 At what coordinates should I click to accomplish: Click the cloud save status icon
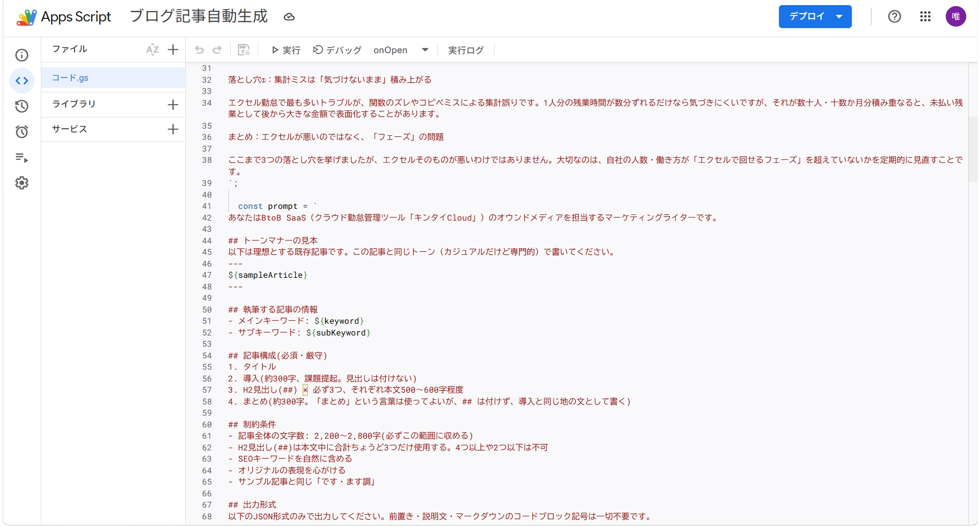(289, 17)
